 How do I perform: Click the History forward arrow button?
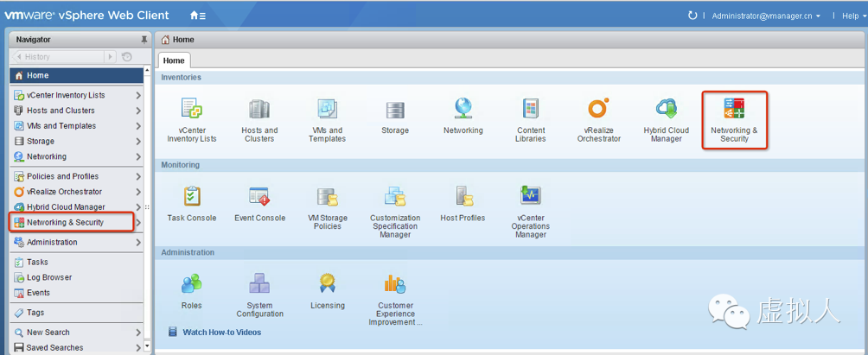pyautogui.click(x=110, y=56)
